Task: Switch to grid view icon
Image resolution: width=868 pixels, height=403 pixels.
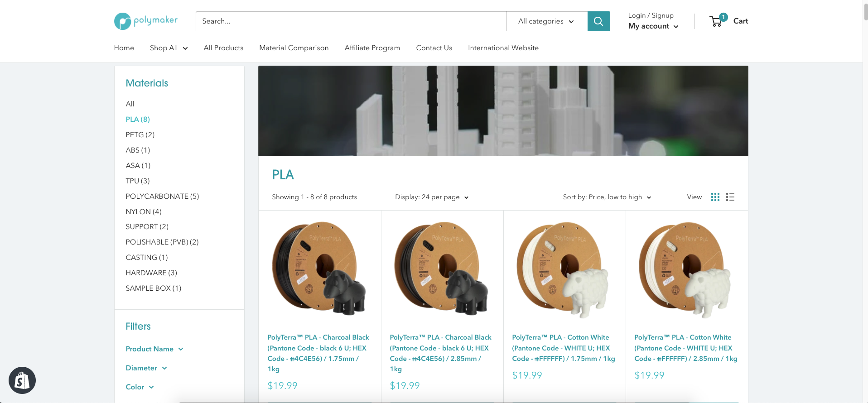Action: coord(715,197)
